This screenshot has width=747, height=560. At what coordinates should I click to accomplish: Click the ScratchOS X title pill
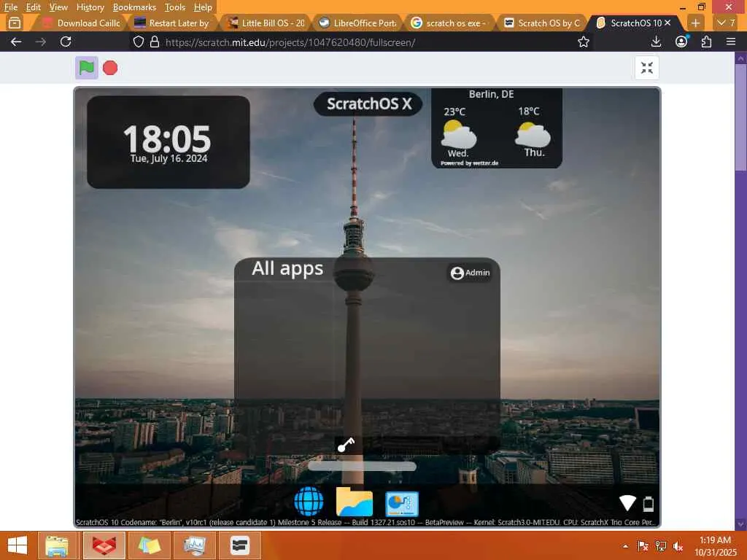[368, 104]
